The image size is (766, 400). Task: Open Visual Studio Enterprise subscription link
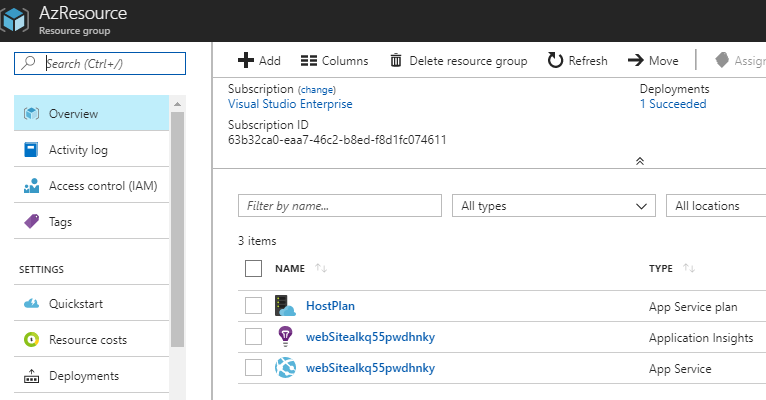[x=290, y=104]
